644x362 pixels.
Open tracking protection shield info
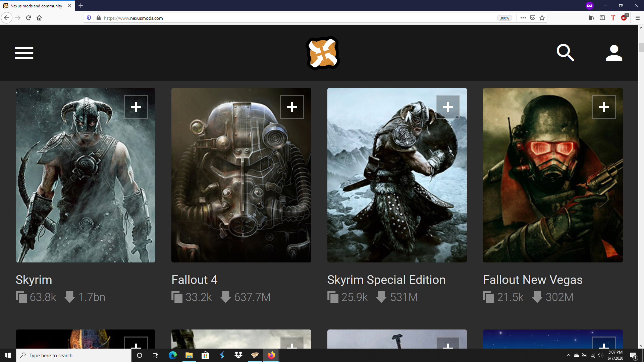89,18
